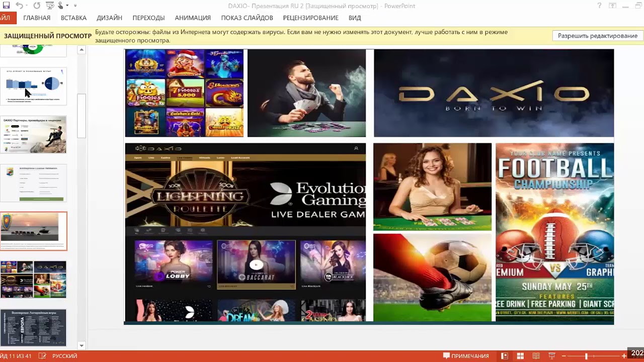Click the thumbnail pane scroll up arrow
Image resolution: width=644 pixels, height=362 pixels.
tap(82, 50)
